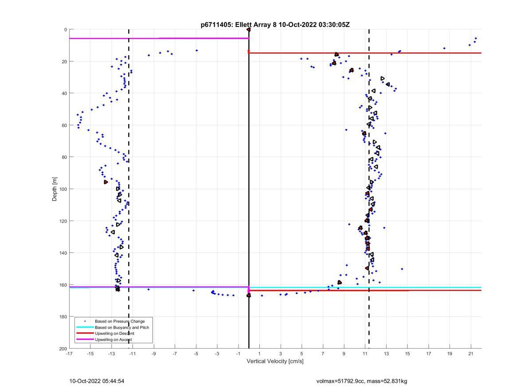The width and height of the screenshot is (532, 392).
Task: Click the timestamp '10-Oct-2022 05:44:54'
Action: (x=97, y=381)
